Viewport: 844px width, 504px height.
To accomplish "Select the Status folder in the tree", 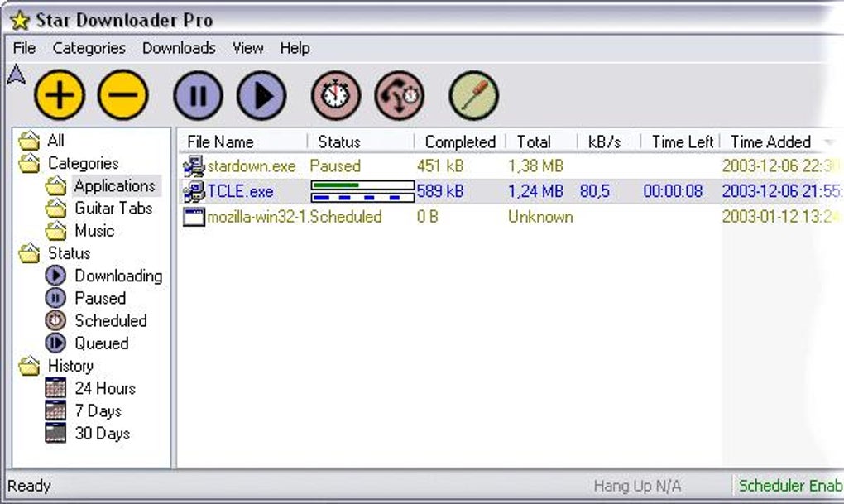I will point(69,253).
